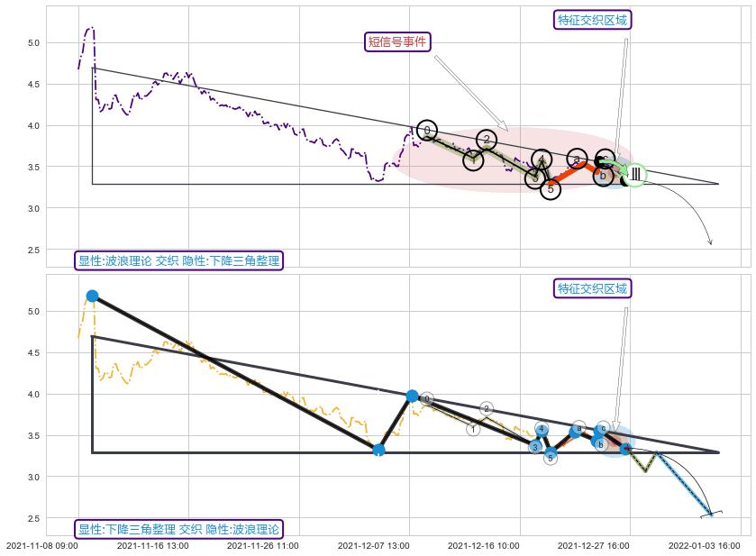Click the circled 5 marker in bottom chart
This screenshot has width=756, height=556.
coord(551,458)
